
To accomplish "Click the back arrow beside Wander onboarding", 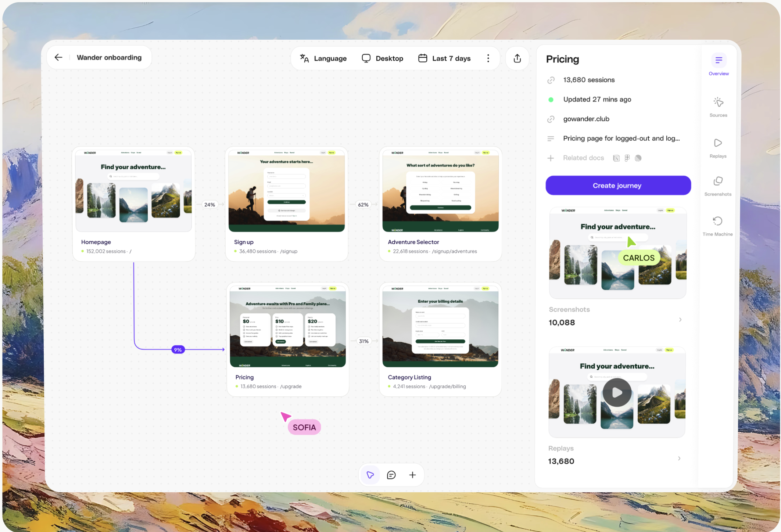I will [58, 57].
